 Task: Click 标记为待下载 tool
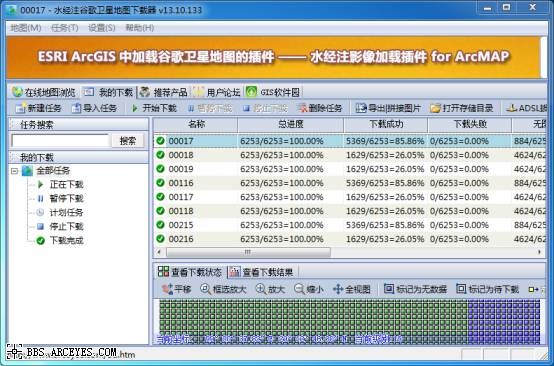(488, 289)
